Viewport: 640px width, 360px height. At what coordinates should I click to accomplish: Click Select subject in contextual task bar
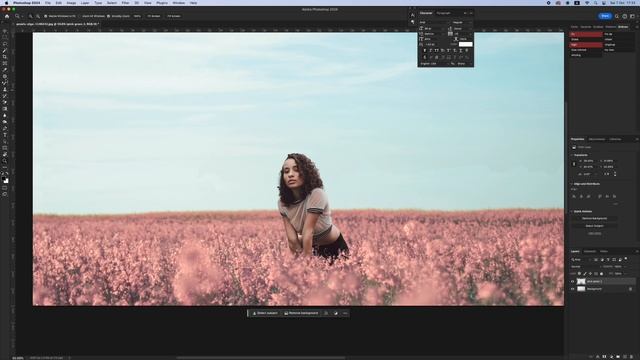click(x=264, y=313)
